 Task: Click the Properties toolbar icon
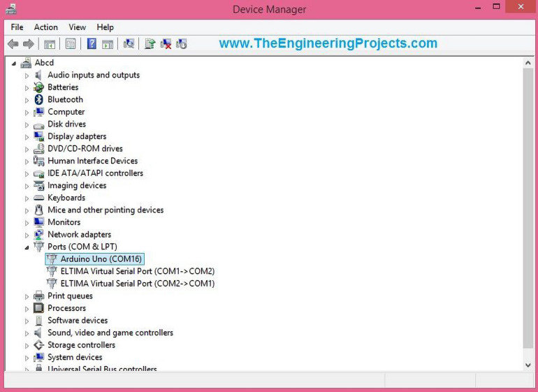coord(71,44)
